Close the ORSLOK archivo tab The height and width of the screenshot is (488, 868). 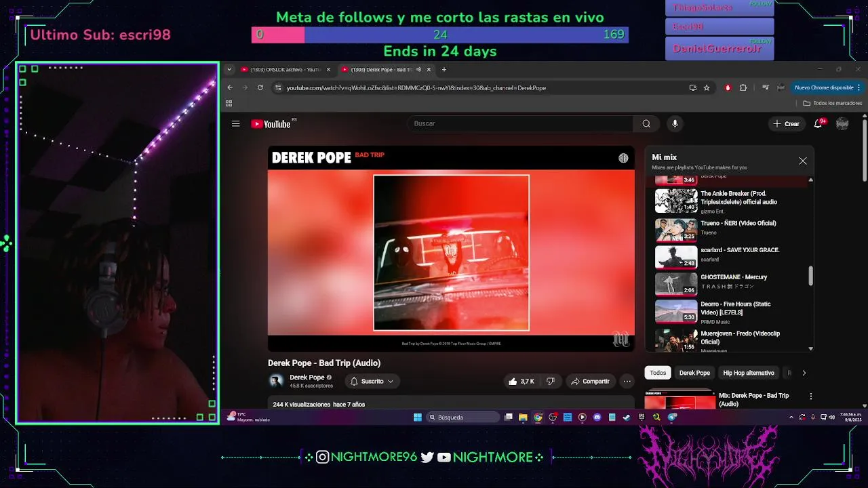[x=329, y=69]
